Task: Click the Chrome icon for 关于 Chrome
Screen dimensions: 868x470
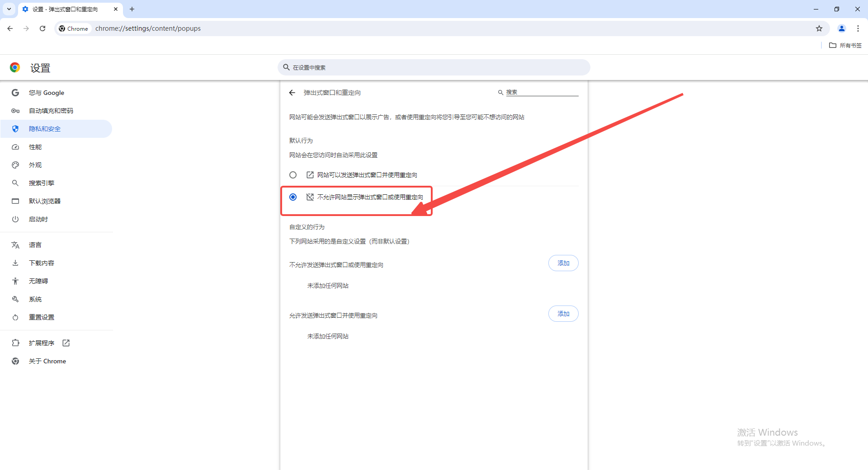Action: [x=15, y=361]
